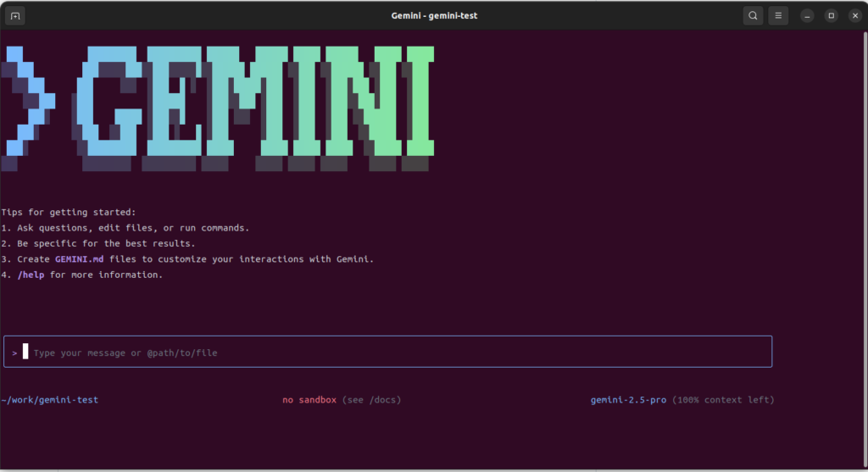Screen dimensions: 868x472
Task: Click the "(100% context left)" indicator
Action: pyautogui.click(x=723, y=399)
